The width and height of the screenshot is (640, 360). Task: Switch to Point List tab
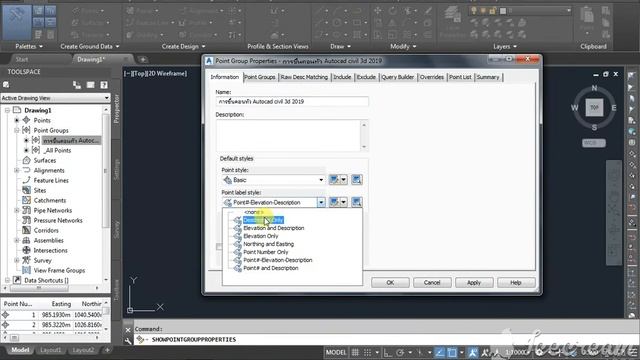pos(460,77)
